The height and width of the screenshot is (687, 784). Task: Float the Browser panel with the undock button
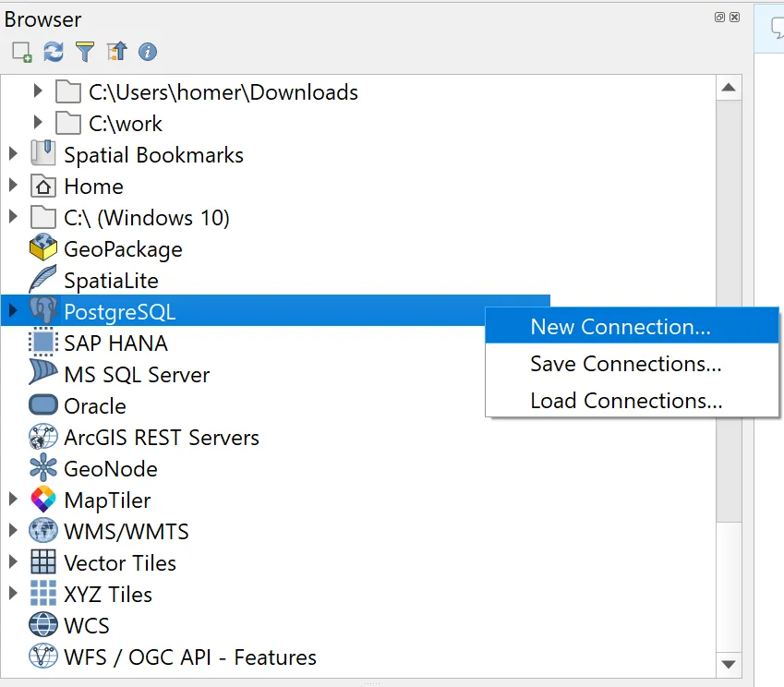[720, 17]
